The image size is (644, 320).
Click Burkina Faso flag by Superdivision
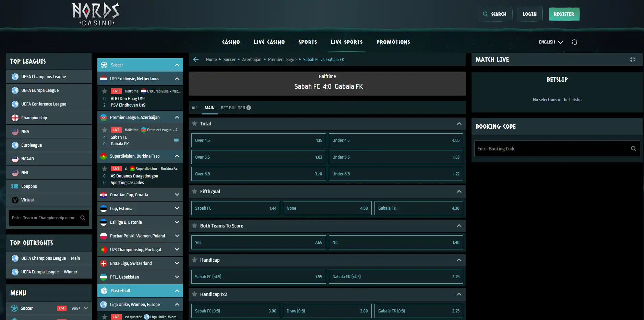tap(104, 156)
